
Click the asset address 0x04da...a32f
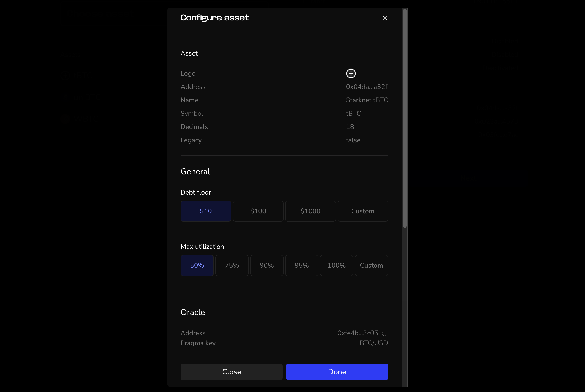point(366,87)
